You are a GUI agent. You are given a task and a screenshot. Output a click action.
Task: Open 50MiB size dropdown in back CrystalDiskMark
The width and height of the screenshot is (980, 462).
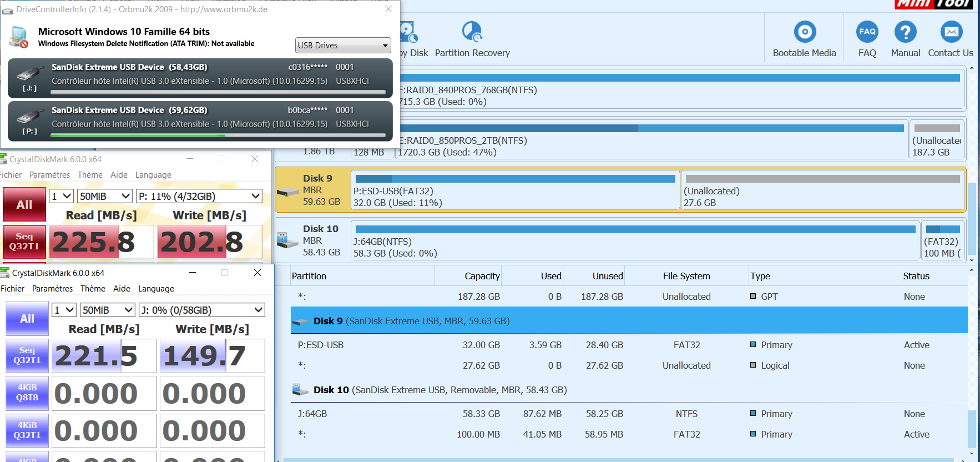pos(104,196)
